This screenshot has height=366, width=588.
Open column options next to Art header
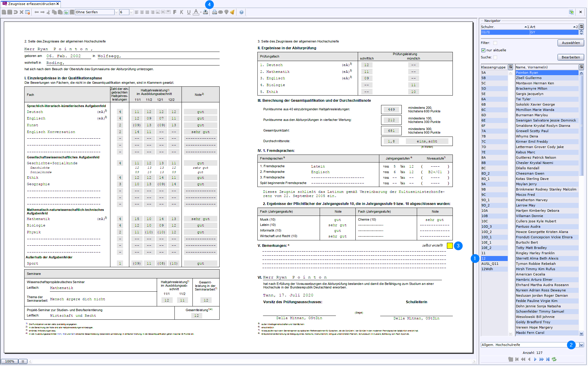coord(582,27)
